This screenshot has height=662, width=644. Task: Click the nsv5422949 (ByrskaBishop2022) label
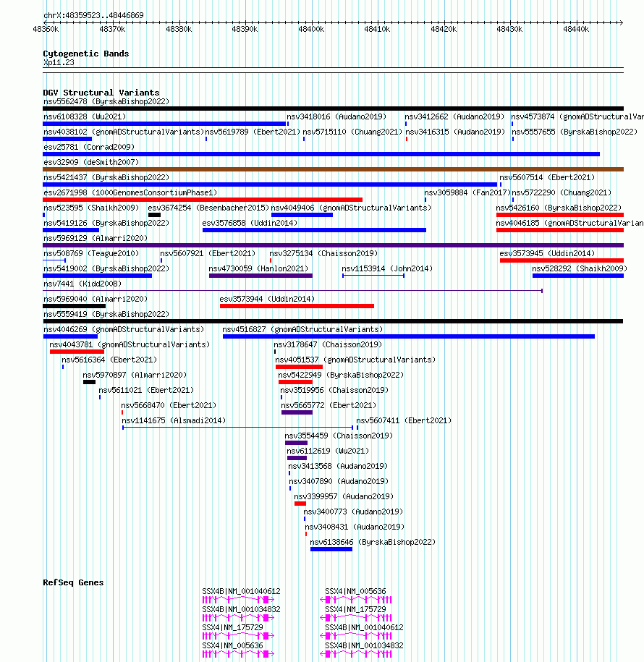click(341, 375)
